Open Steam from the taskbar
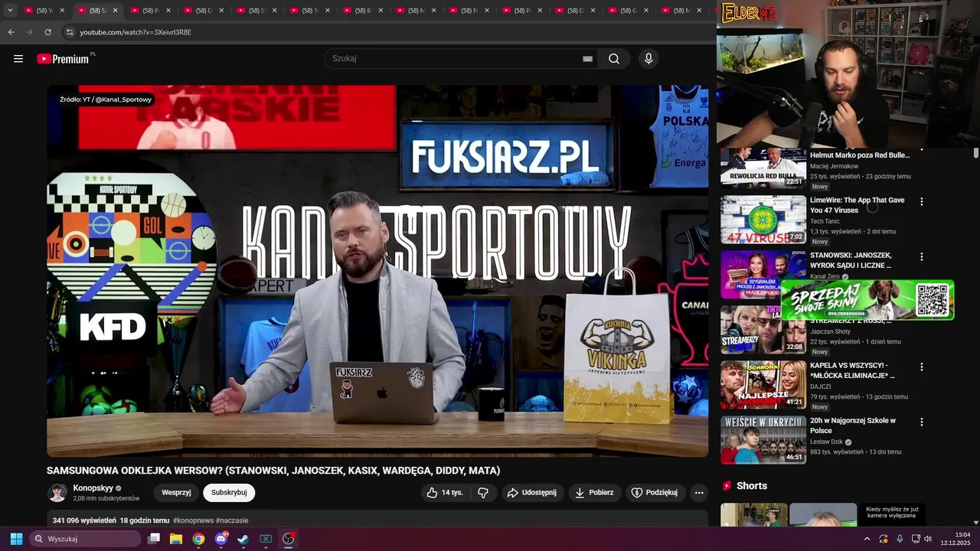This screenshot has width=980, height=551. (x=243, y=539)
